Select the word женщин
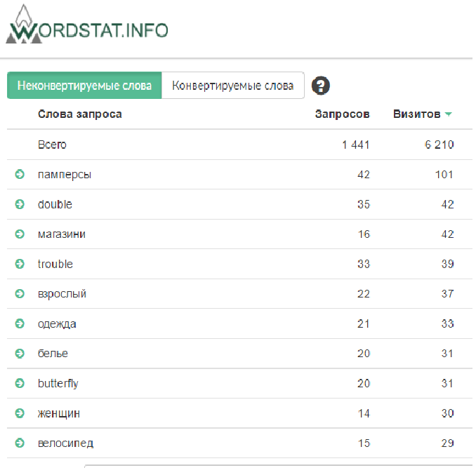This screenshot has width=476, height=468. click(x=59, y=413)
